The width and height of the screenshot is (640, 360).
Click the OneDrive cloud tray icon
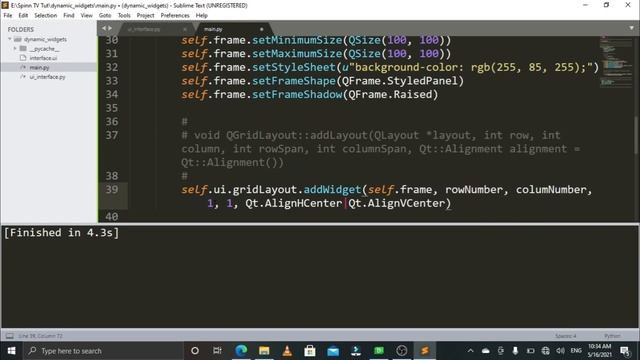(x=486, y=351)
